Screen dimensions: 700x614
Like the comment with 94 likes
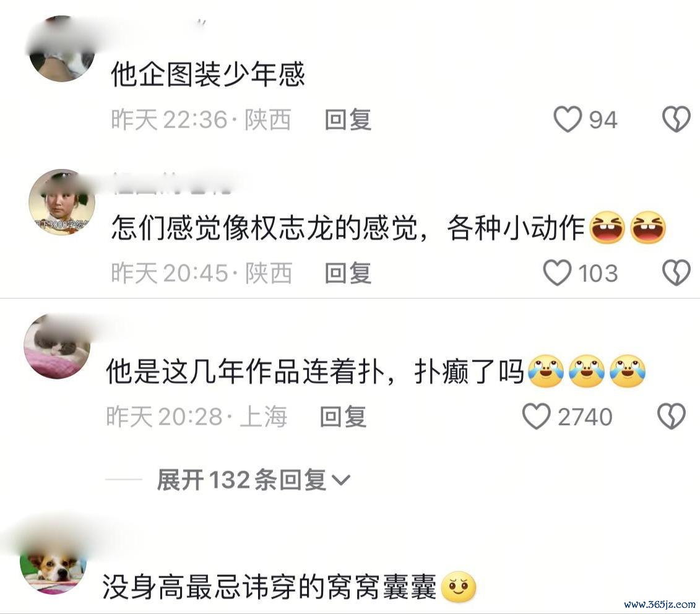click(568, 119)
